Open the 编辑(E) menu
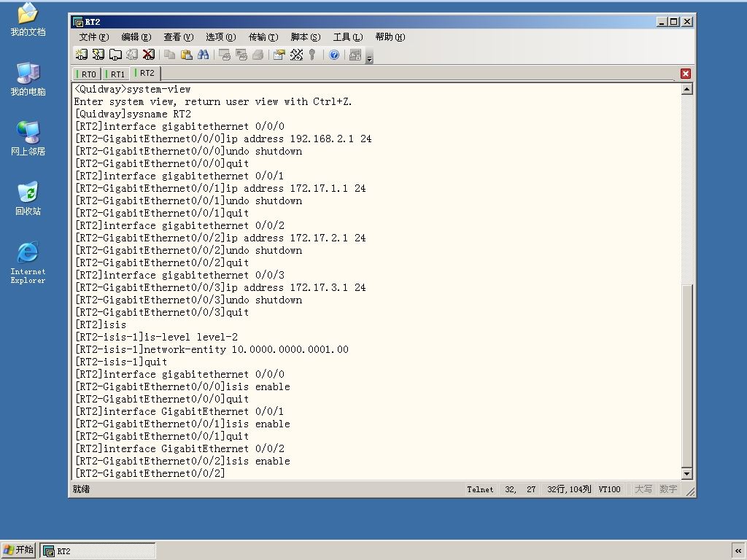This screenshot has width=747, height=560. [136, 37]
